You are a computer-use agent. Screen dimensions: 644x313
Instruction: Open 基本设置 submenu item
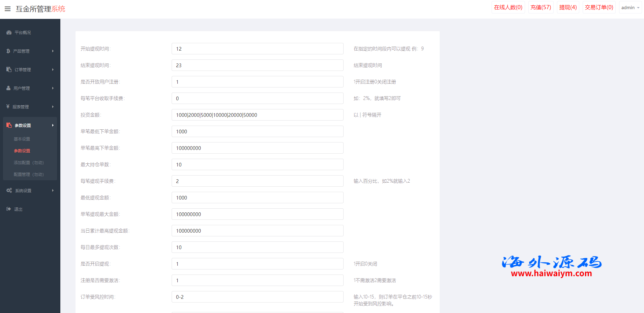(x=22, y=139)
